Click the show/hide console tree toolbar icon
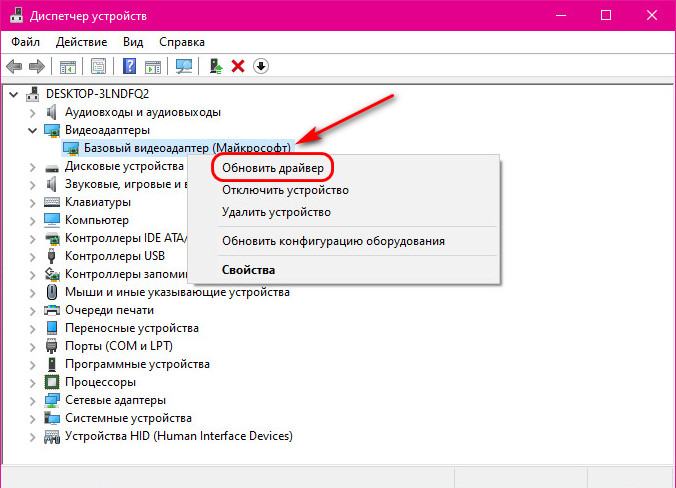This screenshot has height=488, width=676. click(68, 67)
